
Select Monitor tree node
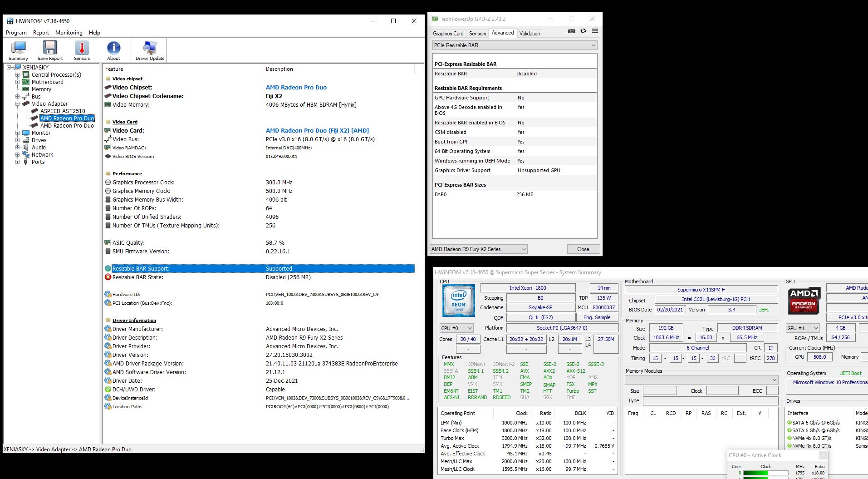(41, 133)
